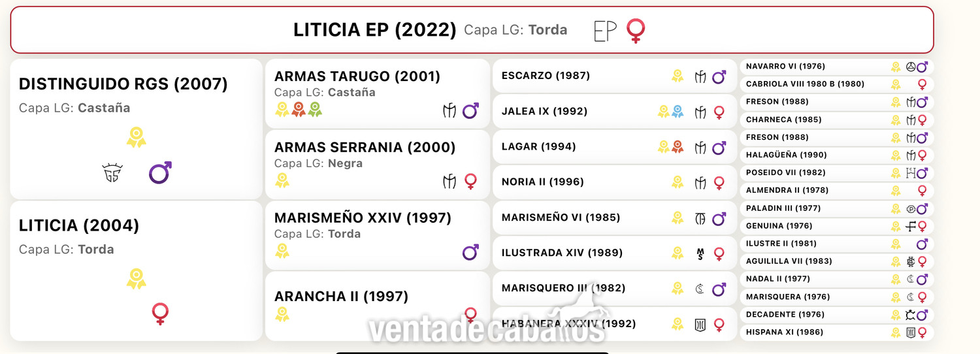The height and width of the screenshot is (354, 980).
Task: Click the yellow rosette in ARANCHA II card
Action: [x=282, y=315]
